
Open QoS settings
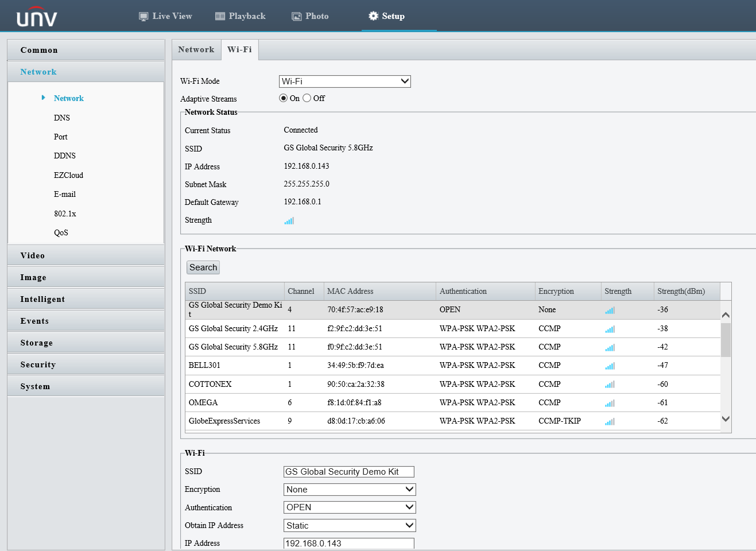[x=61, y=232]
